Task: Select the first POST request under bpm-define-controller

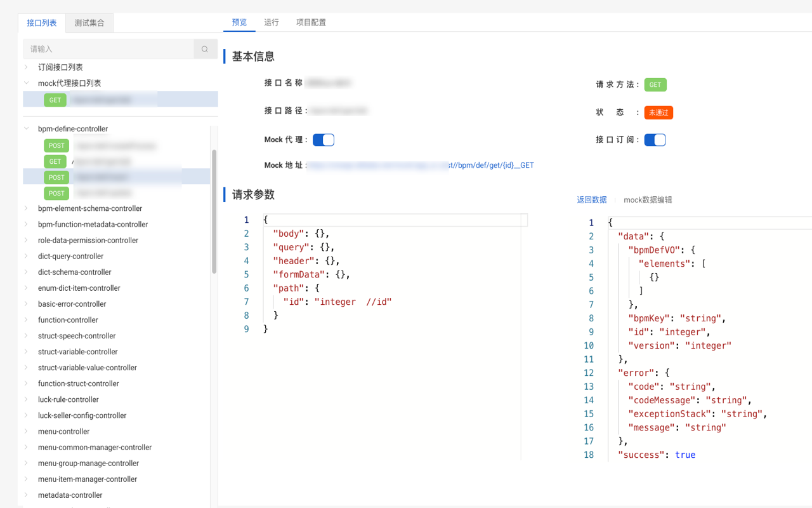Action: coord(56,145)
